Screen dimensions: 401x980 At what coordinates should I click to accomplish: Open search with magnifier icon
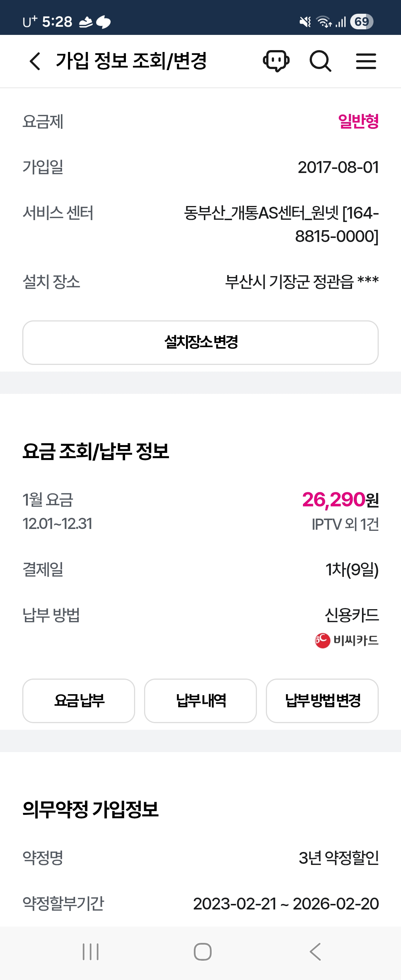320,61
